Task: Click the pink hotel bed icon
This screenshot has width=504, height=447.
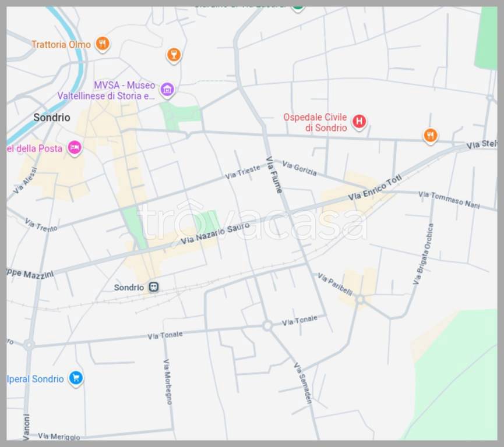Action: [74, 148]
